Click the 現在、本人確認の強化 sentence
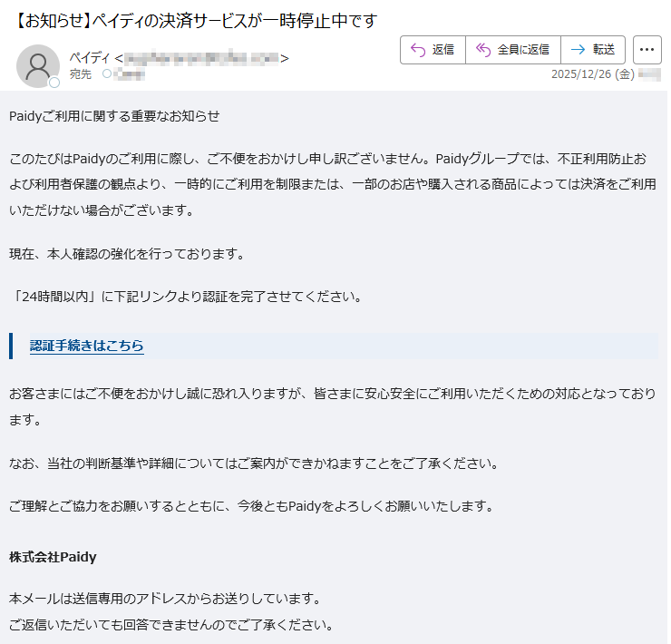Screen dimensions: 671x644 click(x=127, y=253)
